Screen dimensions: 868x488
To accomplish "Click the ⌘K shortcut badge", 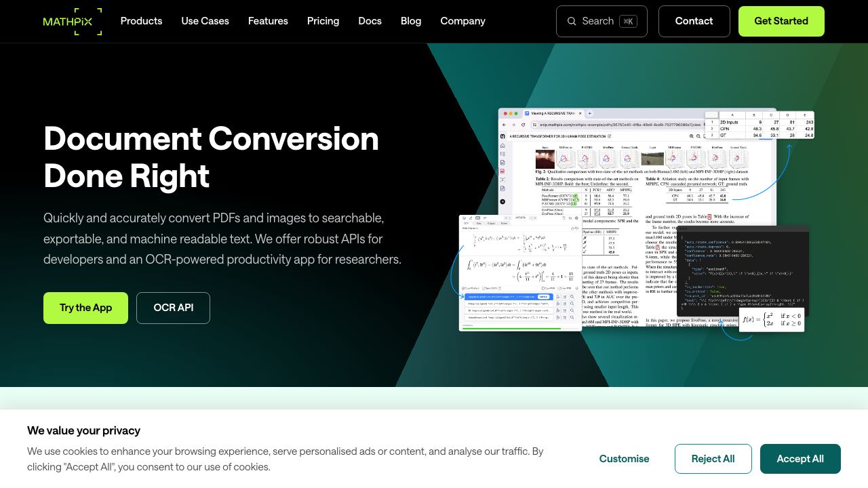I will 629,21.
